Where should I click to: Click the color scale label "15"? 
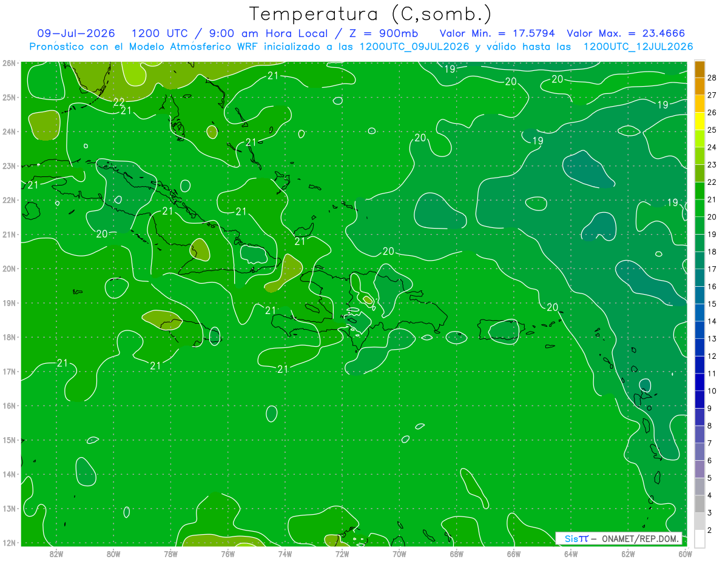[x=712, y=304]
